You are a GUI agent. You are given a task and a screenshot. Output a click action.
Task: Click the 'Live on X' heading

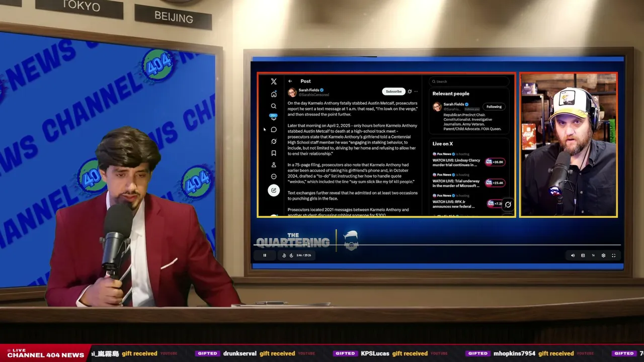tap(443, 144)
